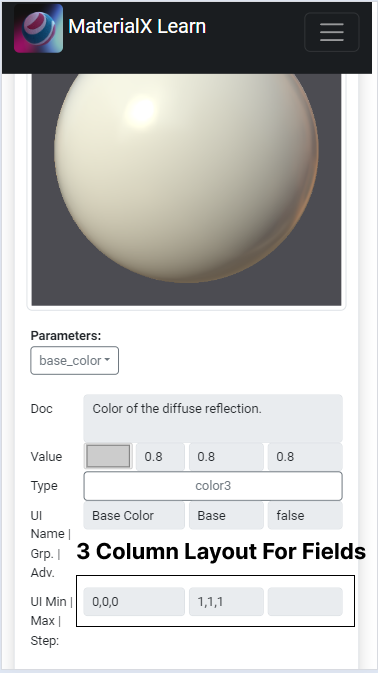
Task: Click the Value row label
Action: [x=46, y=457]
